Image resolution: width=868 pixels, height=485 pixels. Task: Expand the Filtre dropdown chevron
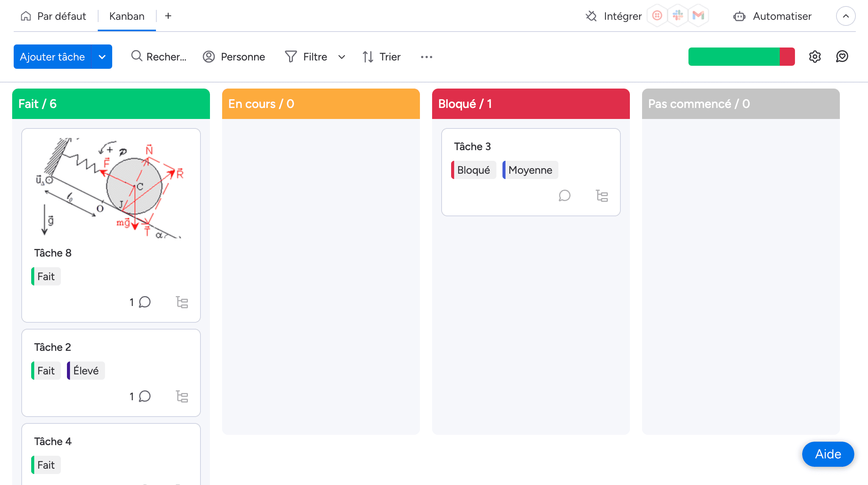(342, 57)
